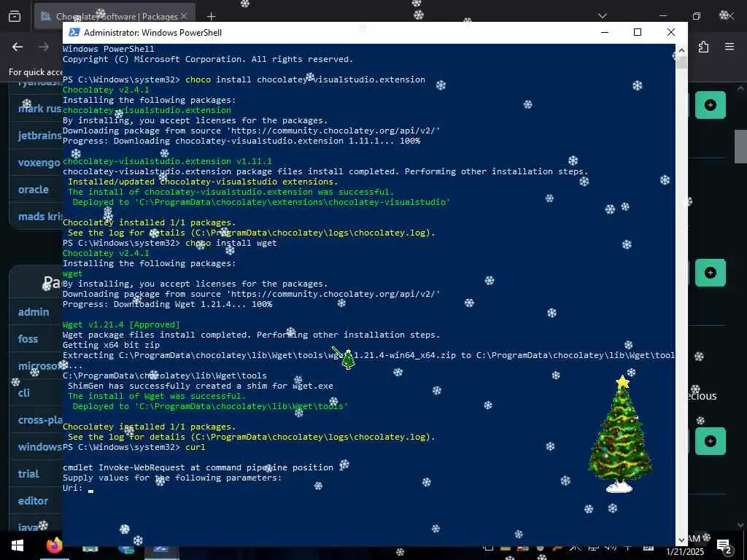The width and height of the screenshot is (747, 560).
Task: Open Firefox extensions puzzle icon
Action: pos(704,47)
